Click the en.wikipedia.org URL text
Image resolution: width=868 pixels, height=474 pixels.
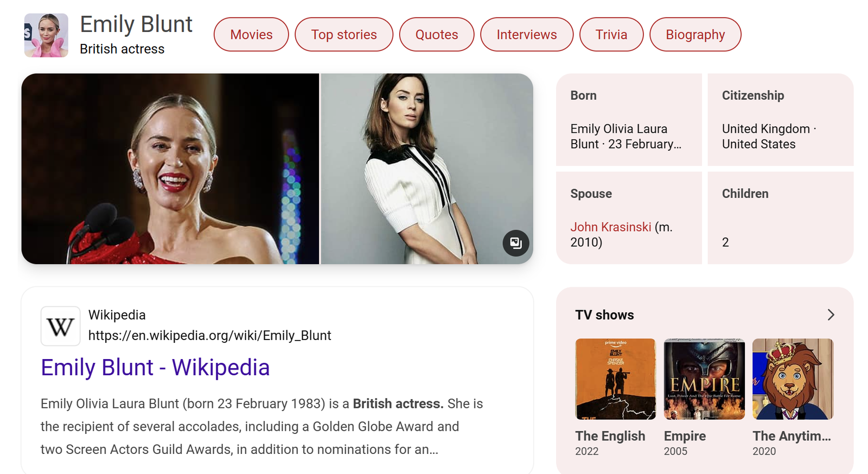pyautogui.click(x=209, y=336)
